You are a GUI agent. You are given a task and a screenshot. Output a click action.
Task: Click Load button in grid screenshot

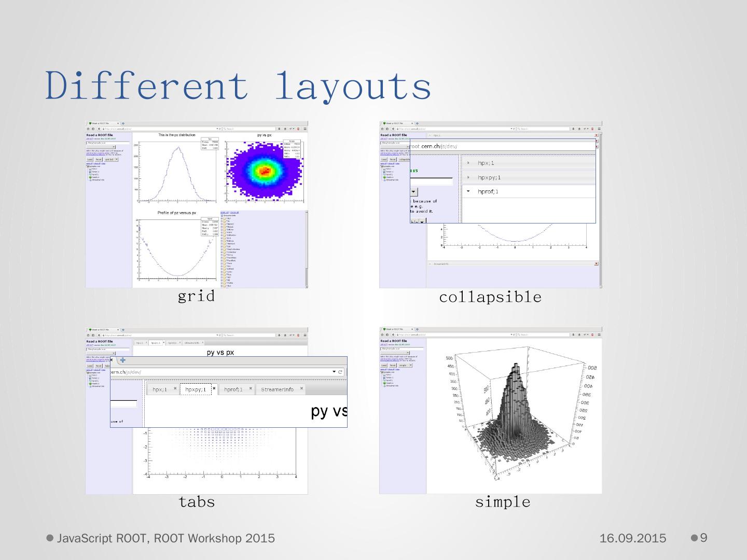(x=90, y=160)
